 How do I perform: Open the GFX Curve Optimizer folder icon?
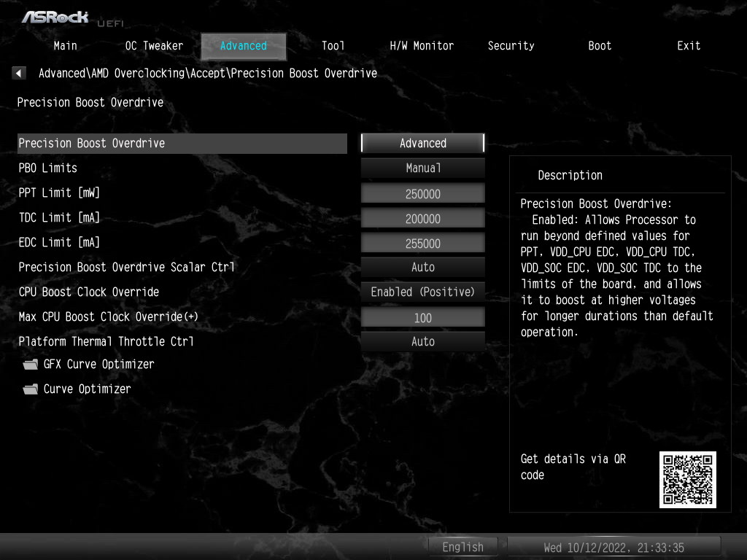[31, 365]
